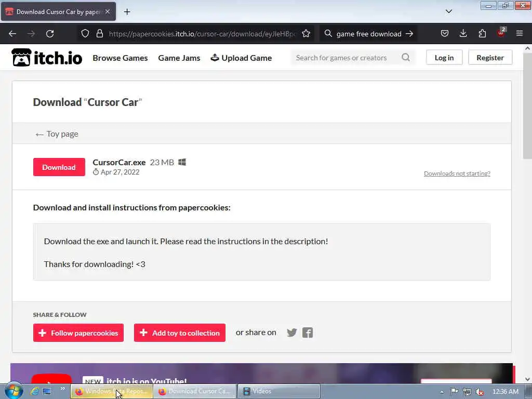The image size is (532, 399).
Task: Click CursorCar.exe file name text
Action: [x=119, y=162]
